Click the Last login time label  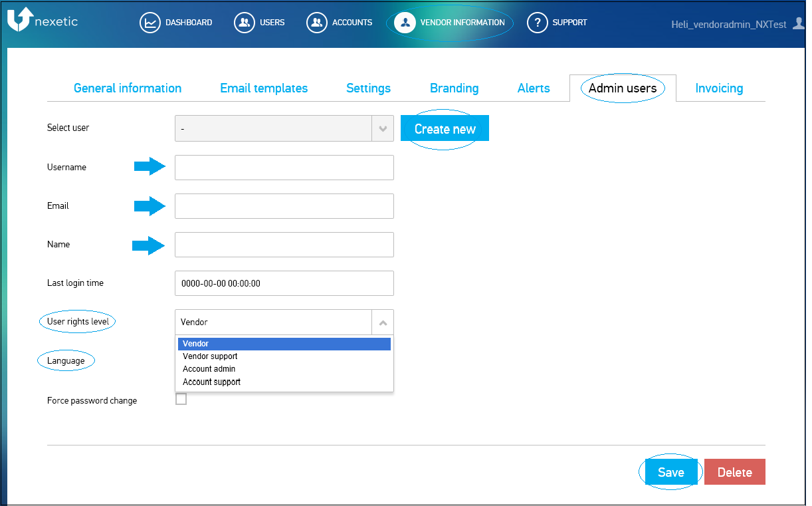(75, 283)
